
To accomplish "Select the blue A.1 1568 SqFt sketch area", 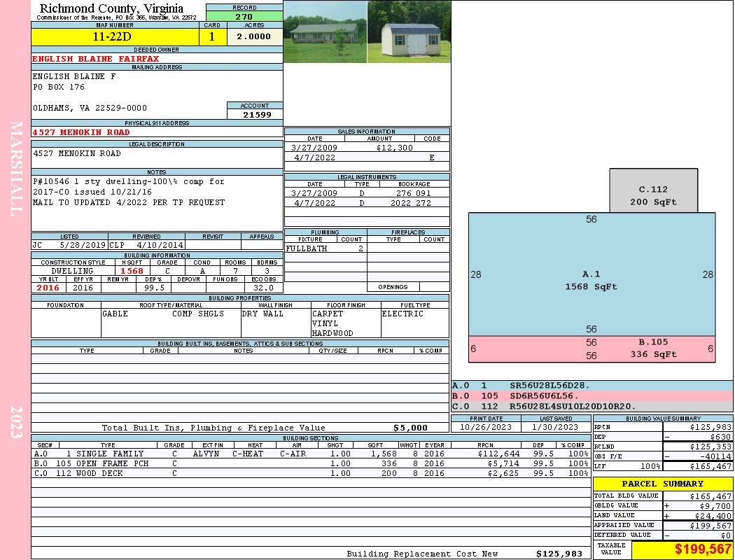I will coord(591,280).
